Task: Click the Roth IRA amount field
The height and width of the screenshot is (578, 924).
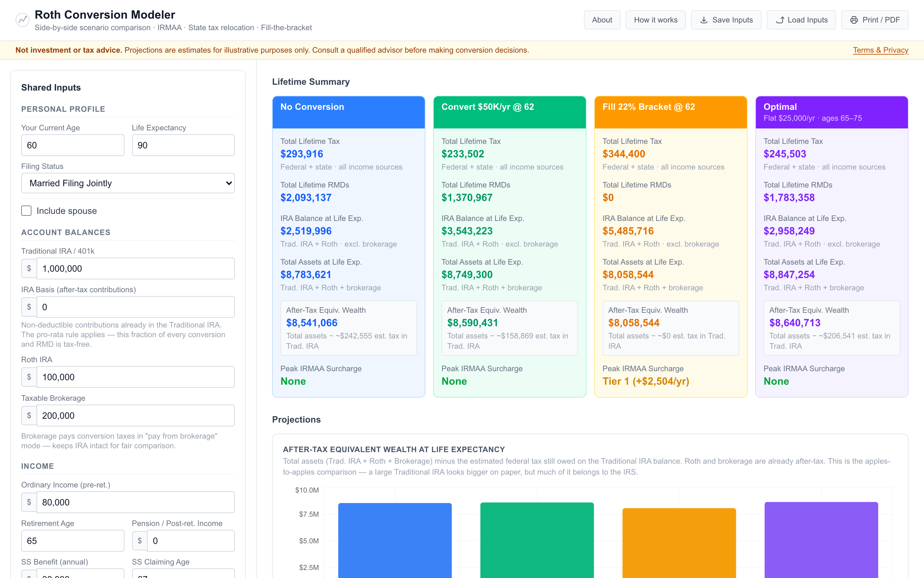Action: click(135, 377)
